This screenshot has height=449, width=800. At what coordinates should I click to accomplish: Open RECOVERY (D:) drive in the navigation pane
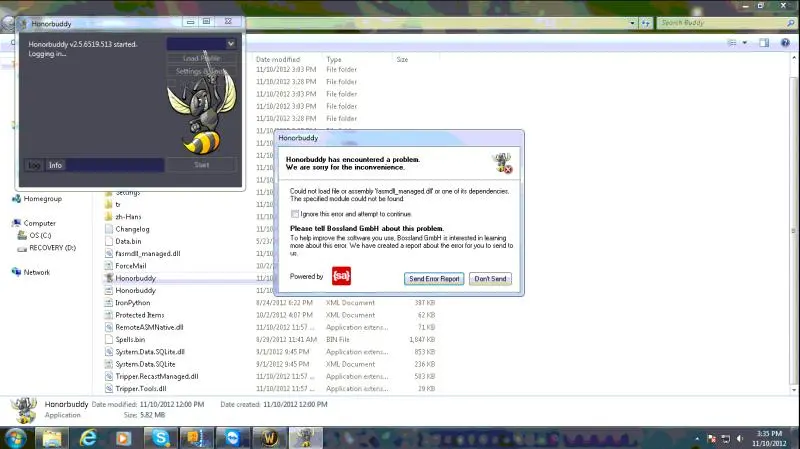pyautogui.click(x=53, y=247)
